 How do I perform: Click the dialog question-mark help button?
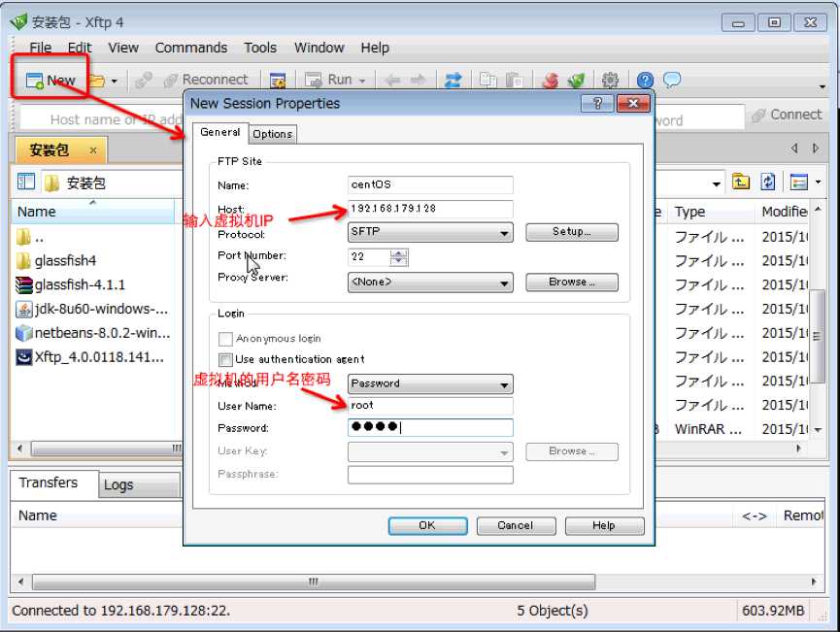[x=597, y=103]
